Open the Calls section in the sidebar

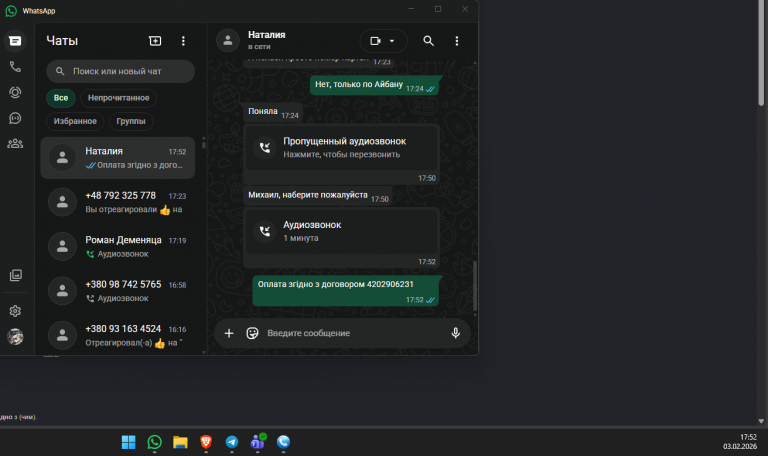[x=15, y=67]
